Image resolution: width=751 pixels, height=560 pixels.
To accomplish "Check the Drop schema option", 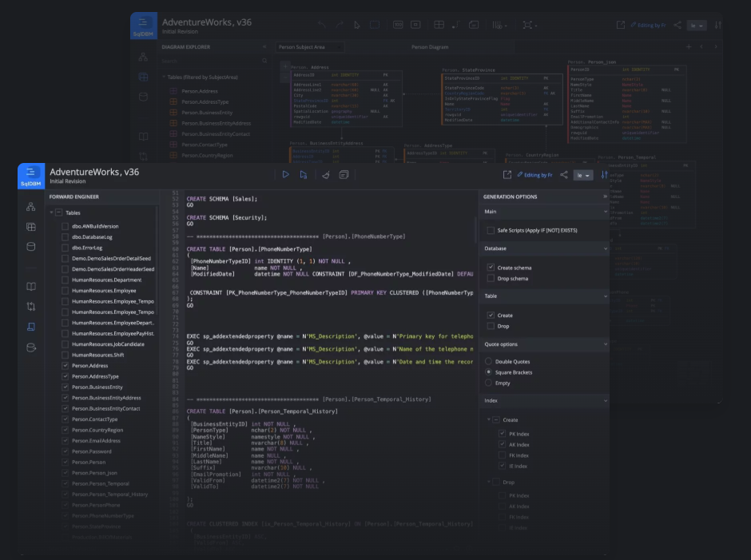I will pyautogui.click(x=491, y=279).
